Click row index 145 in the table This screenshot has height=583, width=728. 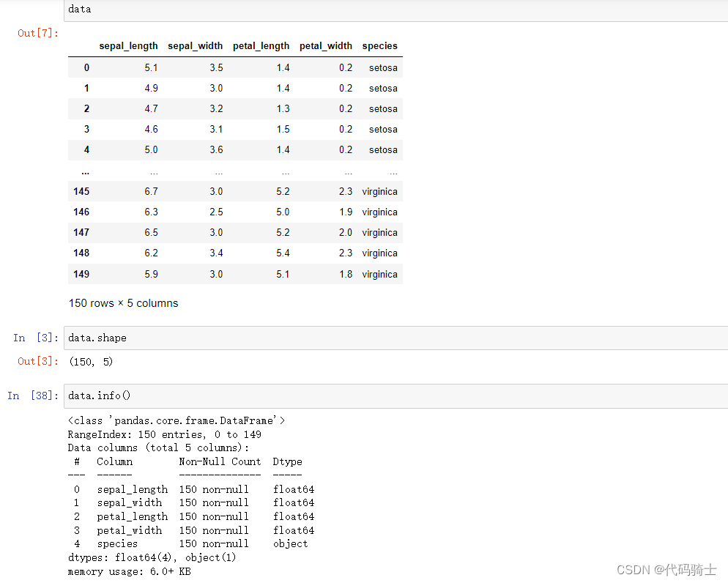coord(81,191)
